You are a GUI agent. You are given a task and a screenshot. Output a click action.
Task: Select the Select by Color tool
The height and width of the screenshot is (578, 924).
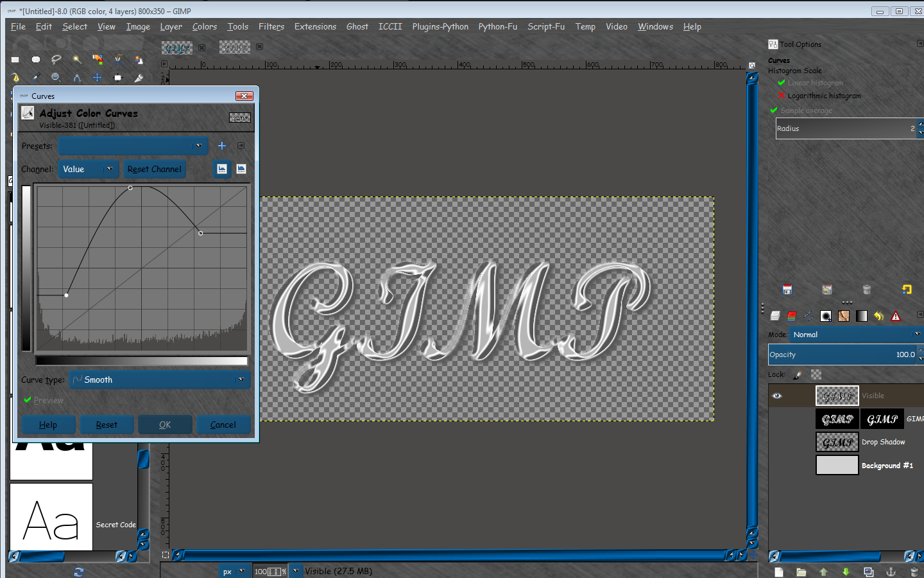point(98,60)
